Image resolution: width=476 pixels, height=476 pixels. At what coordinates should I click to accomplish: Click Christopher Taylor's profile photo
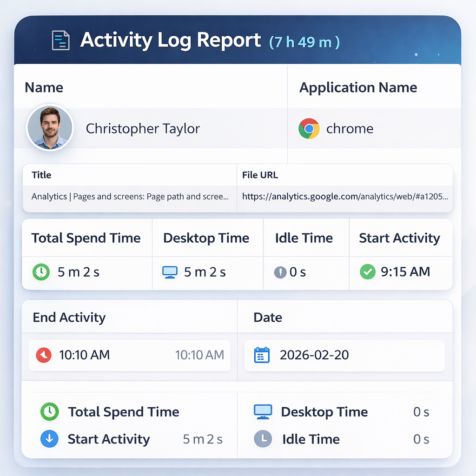49,128
